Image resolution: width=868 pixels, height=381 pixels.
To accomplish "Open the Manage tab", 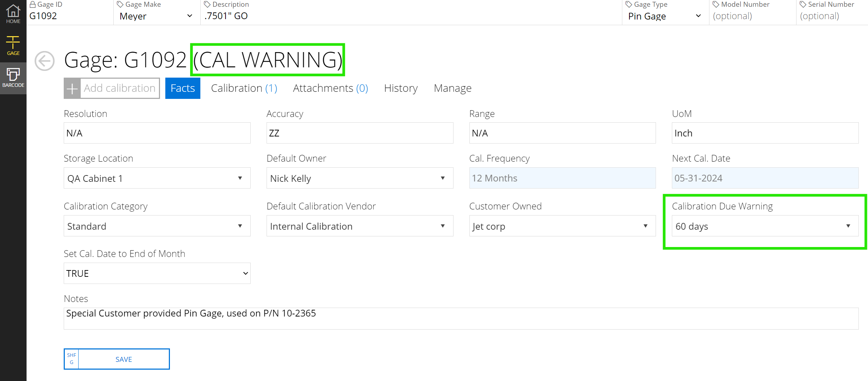I will point(453,88).
